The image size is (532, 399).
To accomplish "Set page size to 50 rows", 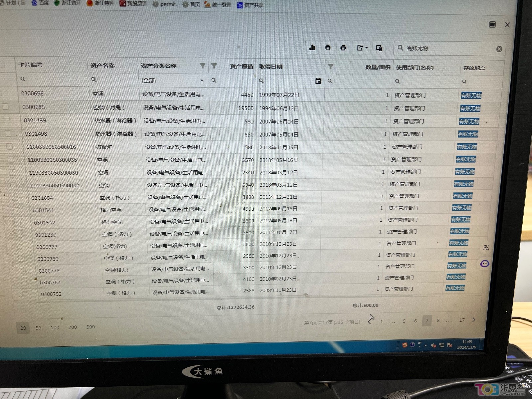I will 38,328.
